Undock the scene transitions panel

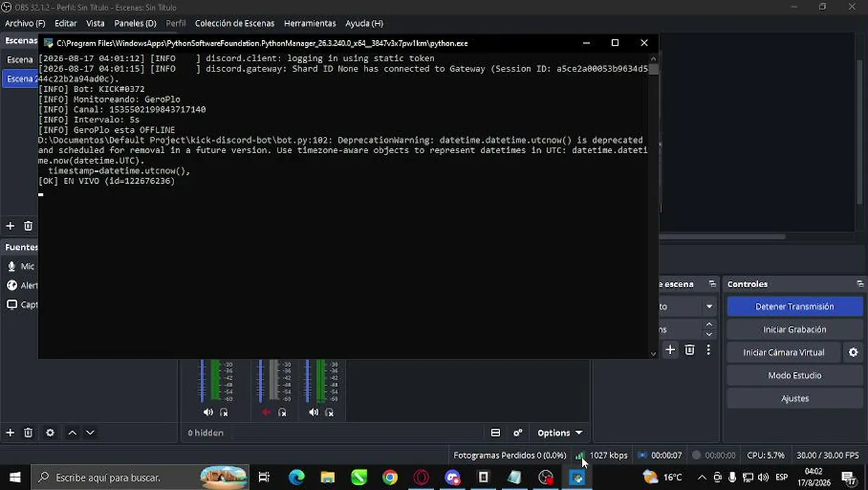click(712, 284)
